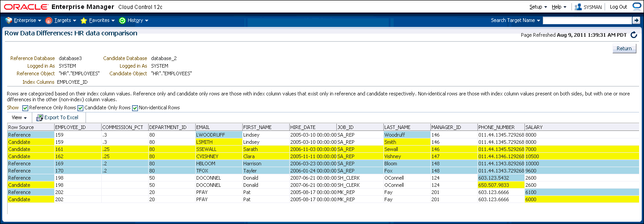Click the Smith last name cell
This screenshot has width=644, height=224.
click(x=407, y=142)
